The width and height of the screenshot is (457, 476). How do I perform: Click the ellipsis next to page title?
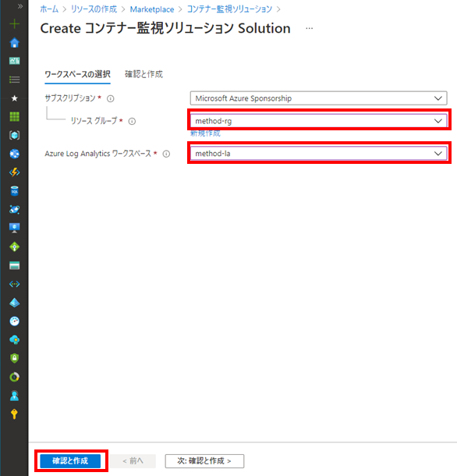(310, 29)
